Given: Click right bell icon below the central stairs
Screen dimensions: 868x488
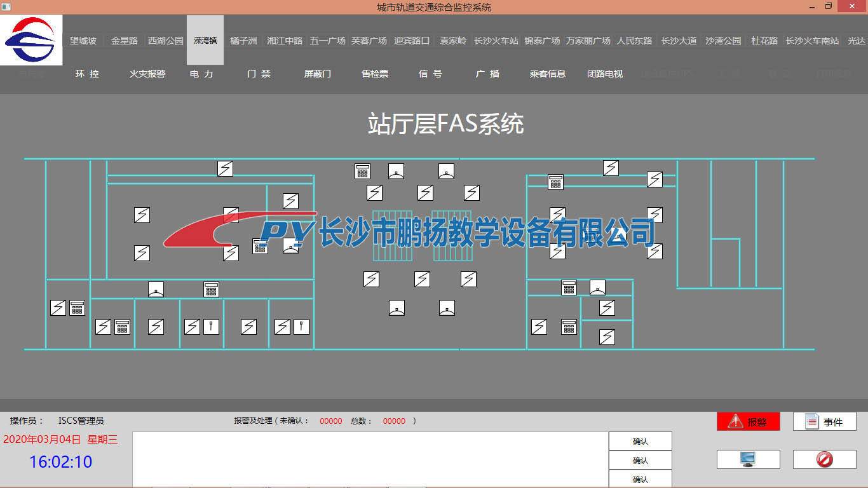Looking at the screenshot, I should pos(447,308).
